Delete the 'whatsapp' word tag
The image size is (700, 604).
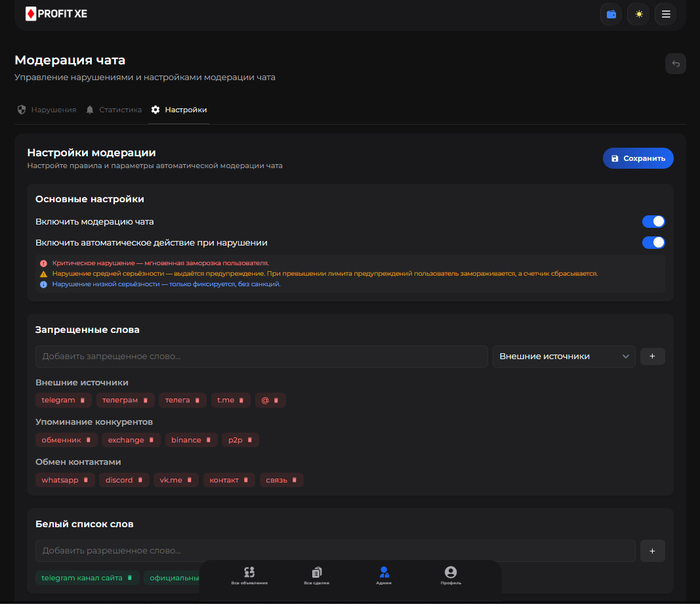point(86,480)
